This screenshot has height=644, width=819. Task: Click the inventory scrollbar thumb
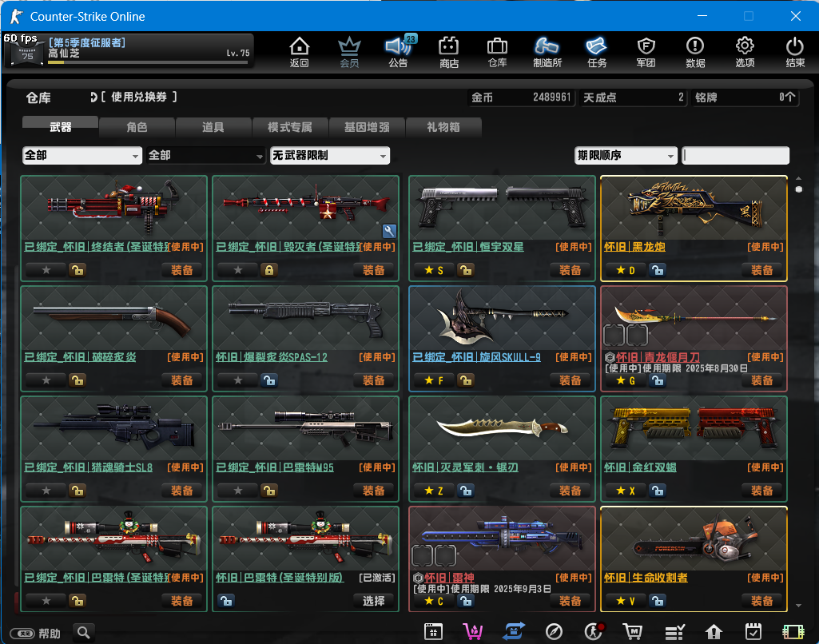tap(799, 189)
